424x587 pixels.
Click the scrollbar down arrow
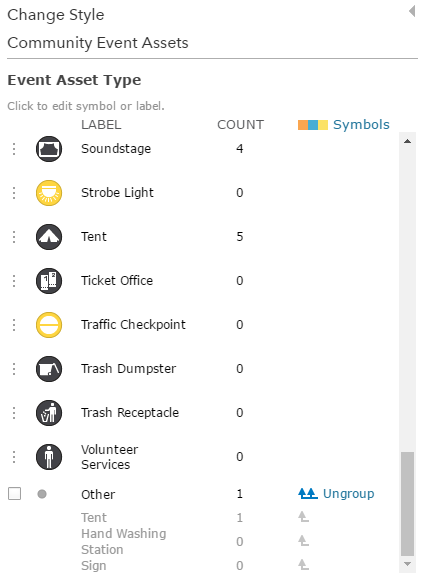[408, 564]
